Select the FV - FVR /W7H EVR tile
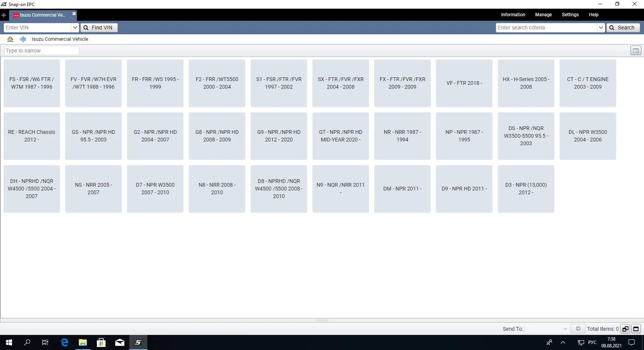The width and height of the screenshot is (644, 350). pos(93,83)
